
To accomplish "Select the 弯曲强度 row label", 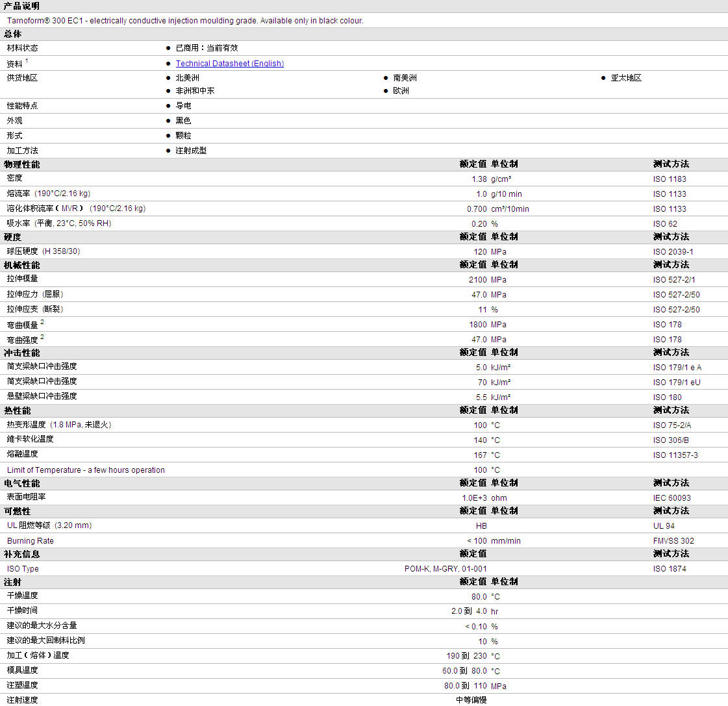I will (22, 340).
